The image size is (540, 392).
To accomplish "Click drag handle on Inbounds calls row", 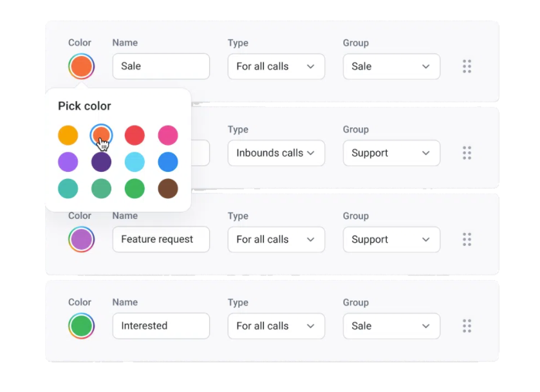I will 467,153.
